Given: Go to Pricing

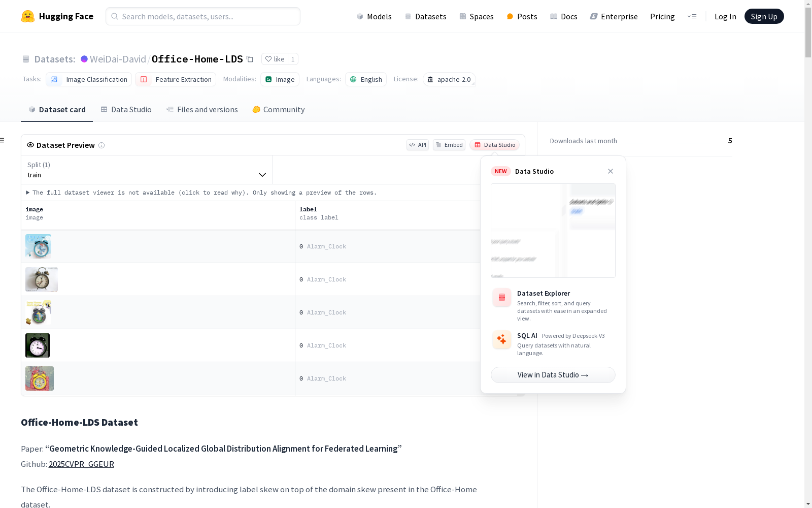Looking at the screenshot, I should coord(662,16).
